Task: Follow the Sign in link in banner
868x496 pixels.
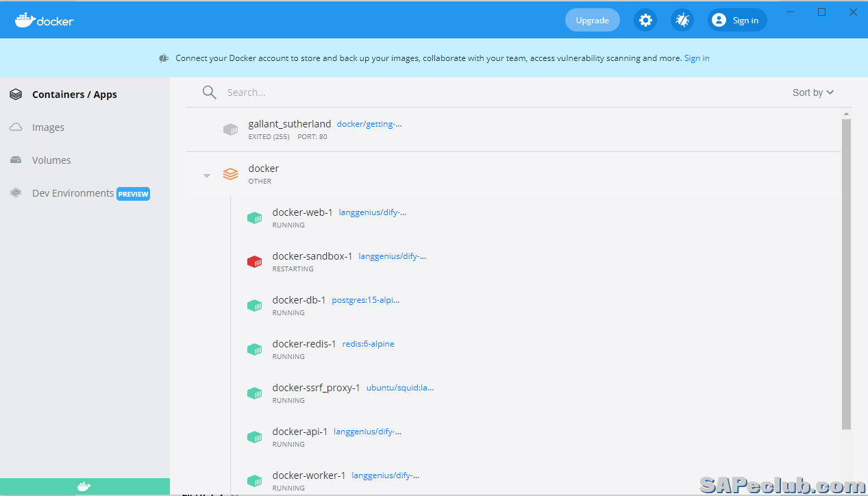Action: [x=697, y=58]
